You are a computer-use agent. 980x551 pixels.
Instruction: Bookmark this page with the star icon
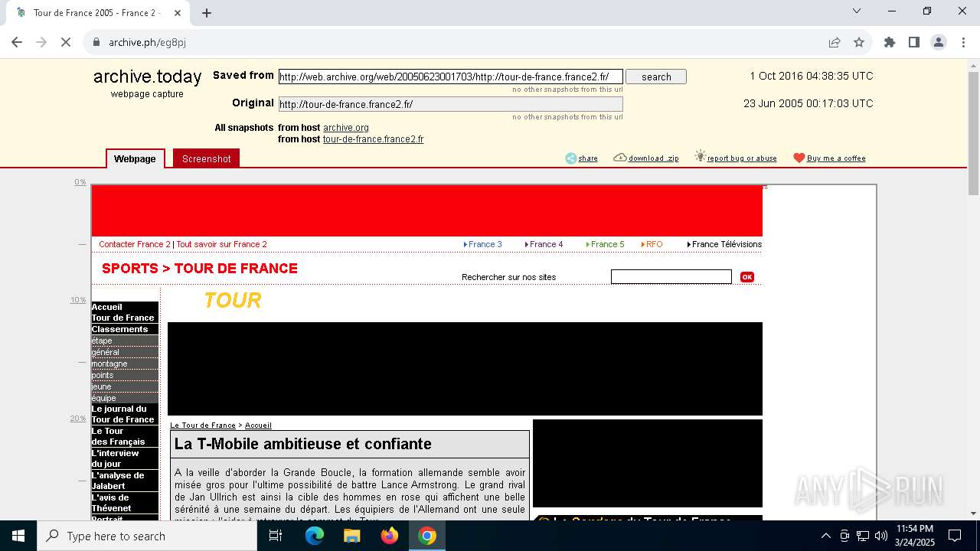pyautogui.click(x=859, y=42)
